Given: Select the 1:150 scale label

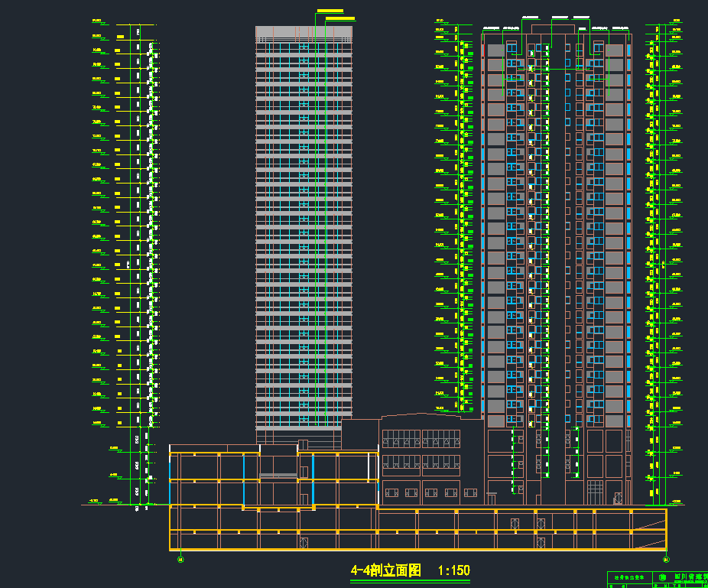Looking at the screenshot, I should [453, 570].
